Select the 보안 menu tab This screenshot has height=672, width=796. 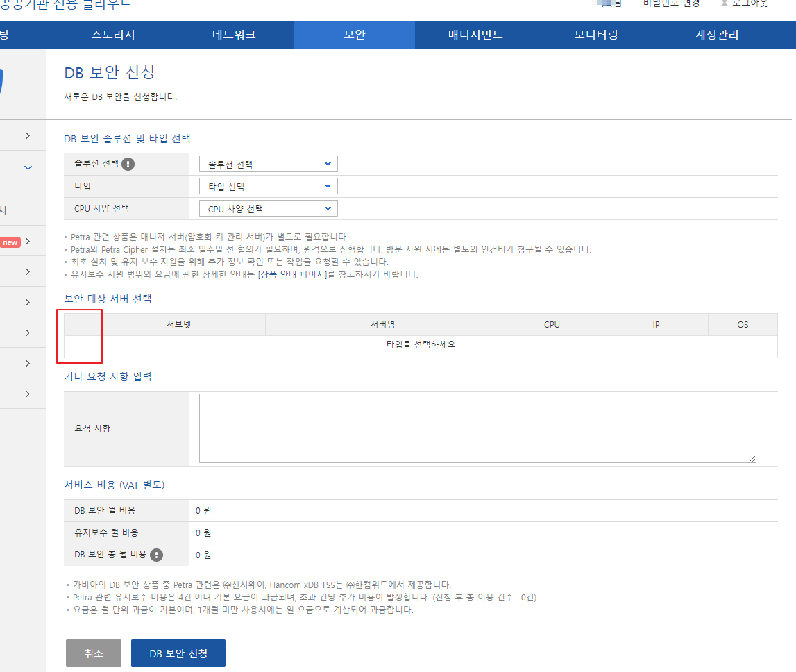(x=355, y=35)
